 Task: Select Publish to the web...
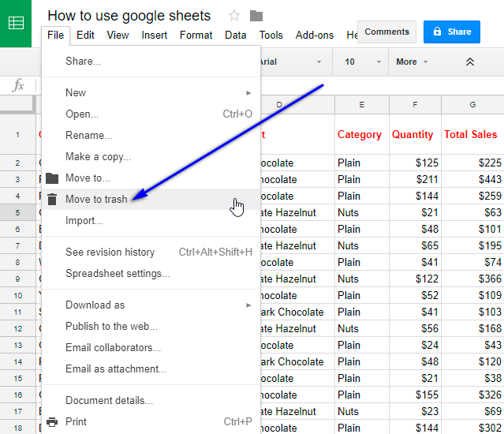151,327
